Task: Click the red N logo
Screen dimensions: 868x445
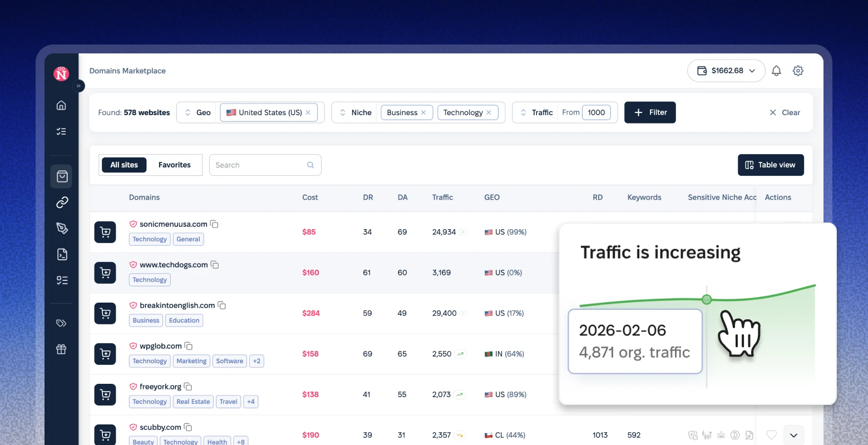Action: pos(61,73)
